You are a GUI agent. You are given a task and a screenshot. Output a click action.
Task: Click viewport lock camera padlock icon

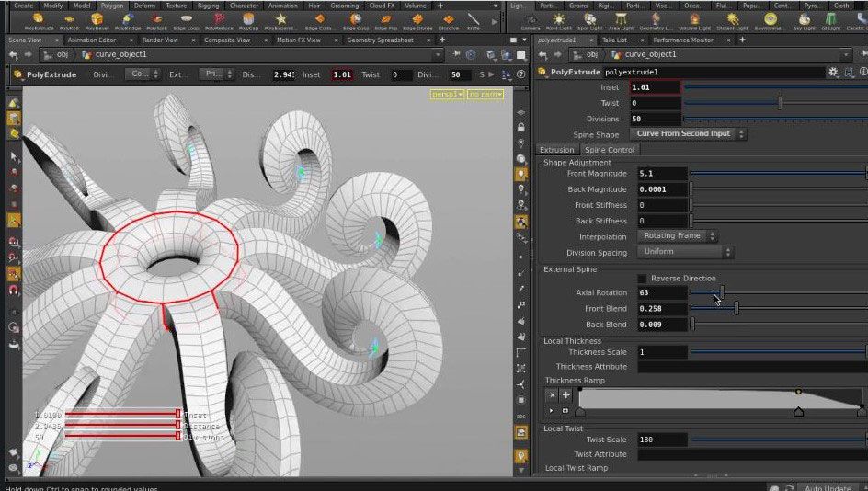[521, 127]
